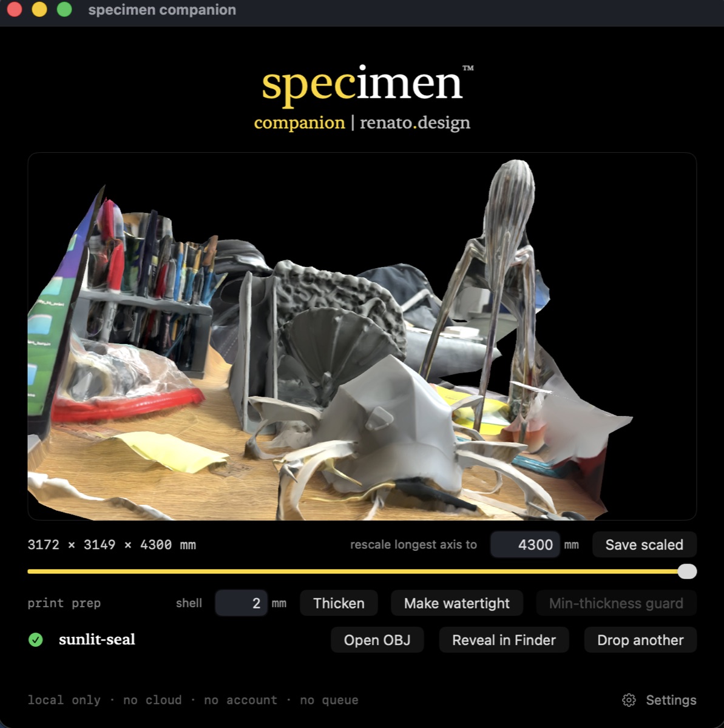724x728 pixels.
Task: Click the dimensions text 3172 × 3149 × 4300 mm
Action: [x=112, y=545]
